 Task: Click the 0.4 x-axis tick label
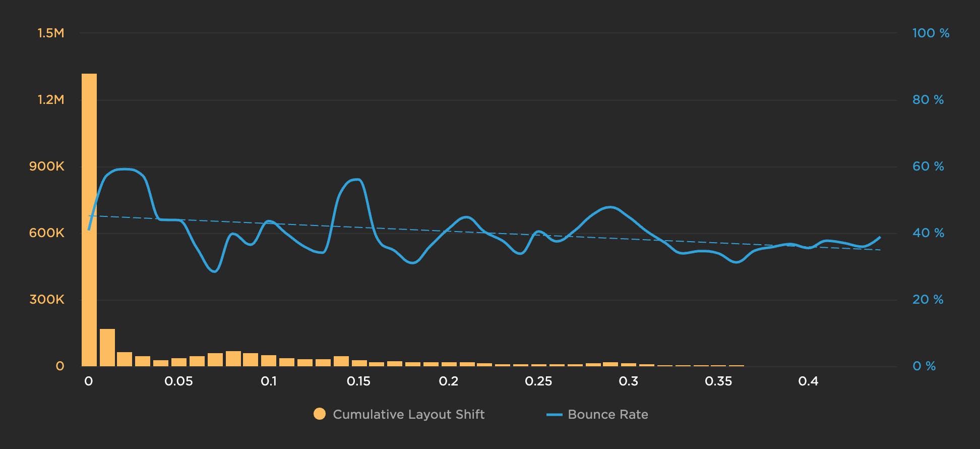pos(808,381)
